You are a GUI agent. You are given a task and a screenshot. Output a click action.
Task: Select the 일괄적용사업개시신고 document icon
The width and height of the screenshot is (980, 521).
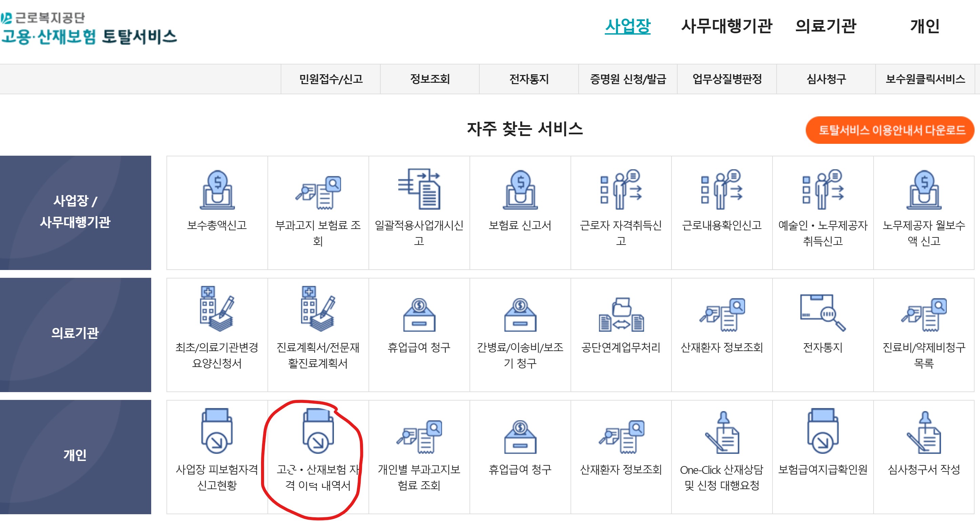419,189
